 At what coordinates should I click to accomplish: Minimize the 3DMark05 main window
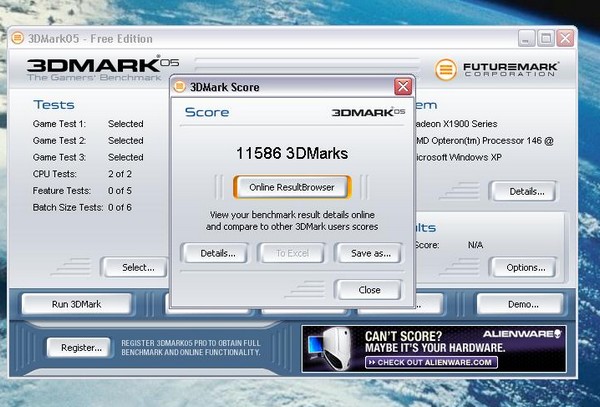pos(527,38)
